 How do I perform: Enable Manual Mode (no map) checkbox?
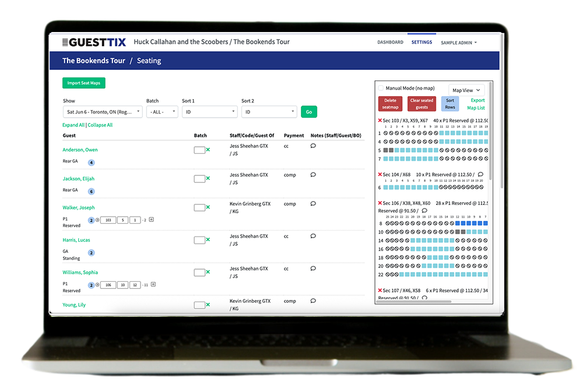381,89
